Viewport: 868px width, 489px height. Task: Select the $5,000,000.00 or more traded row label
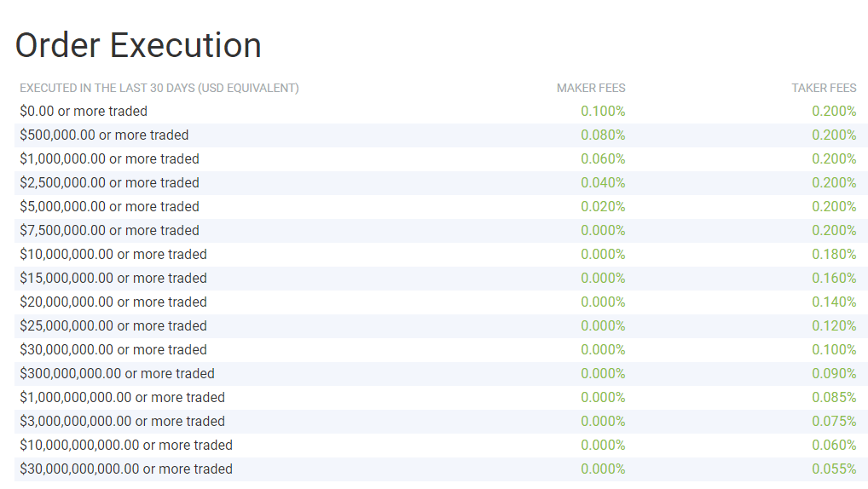pyautogui.click(x=109, y=206)
